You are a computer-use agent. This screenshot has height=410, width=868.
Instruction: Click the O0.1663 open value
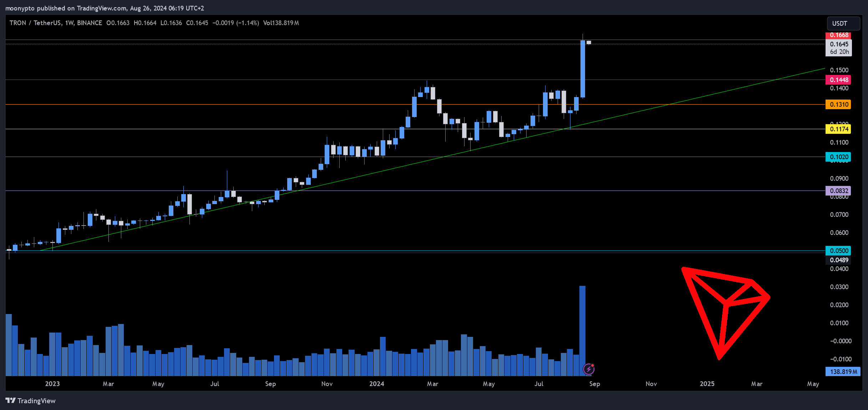pos(118,23)
